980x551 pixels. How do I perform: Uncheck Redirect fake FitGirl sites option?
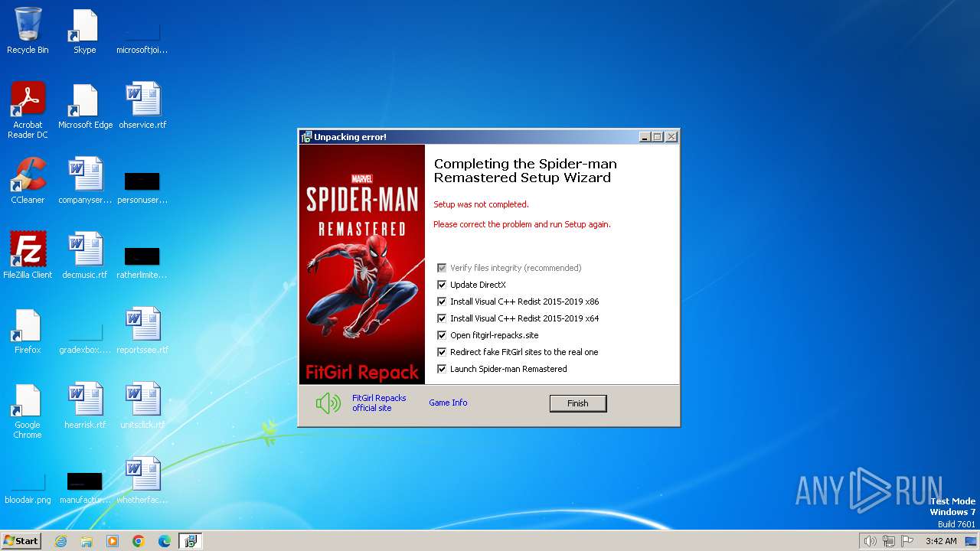point(442,352)
